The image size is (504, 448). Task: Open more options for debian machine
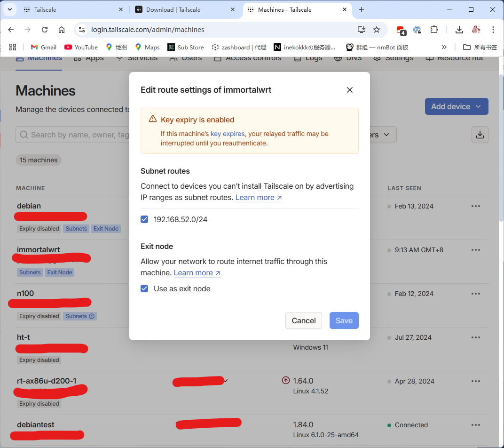coord(475,206)
